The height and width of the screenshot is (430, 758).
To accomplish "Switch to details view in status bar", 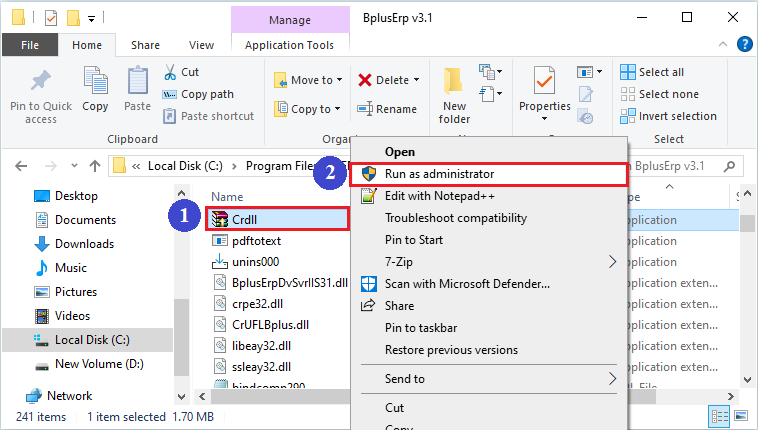I will [x=720, y=416].
